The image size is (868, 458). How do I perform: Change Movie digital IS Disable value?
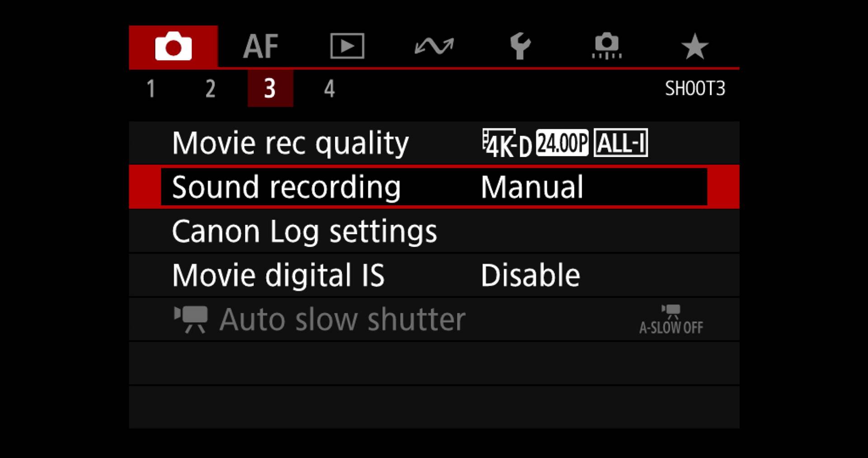point(530,275)
